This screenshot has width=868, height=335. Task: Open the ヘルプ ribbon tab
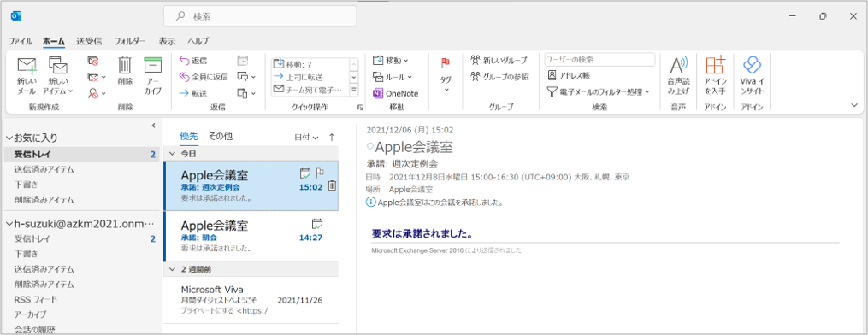click(198, 41)
